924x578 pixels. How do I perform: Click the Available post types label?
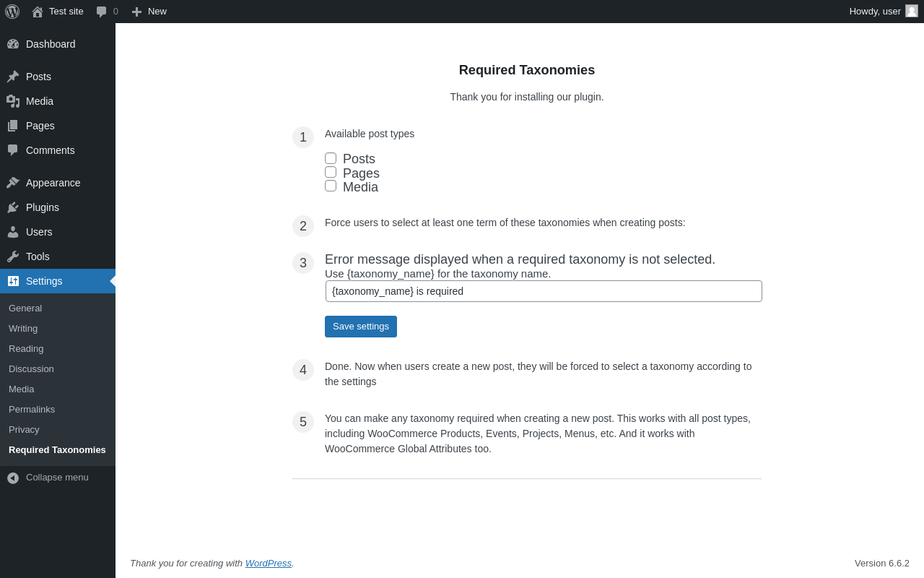point(370,134)
